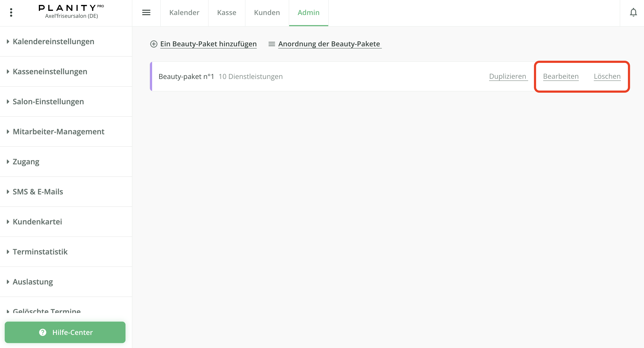Image resolution: width=644 pixels, height=348 pixels.
Task: Click the Hilfe-Center question mark icon
Action: [x=43, y=332]
